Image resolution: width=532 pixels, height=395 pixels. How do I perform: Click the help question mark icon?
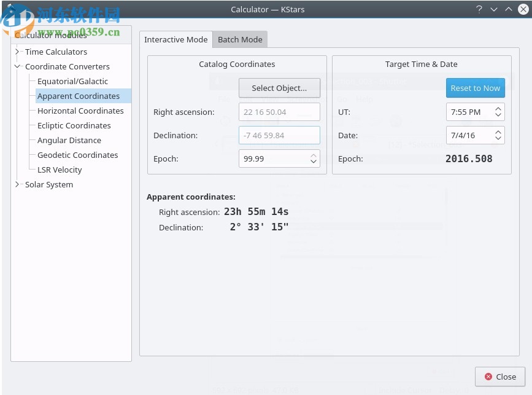(479, 9)
